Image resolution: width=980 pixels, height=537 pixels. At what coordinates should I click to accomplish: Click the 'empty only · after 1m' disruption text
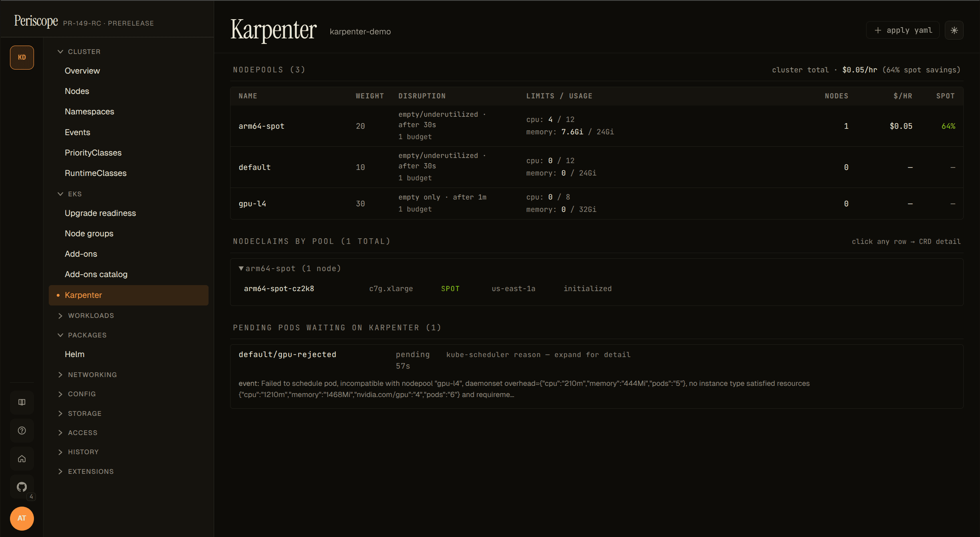[x=442, y=197]
